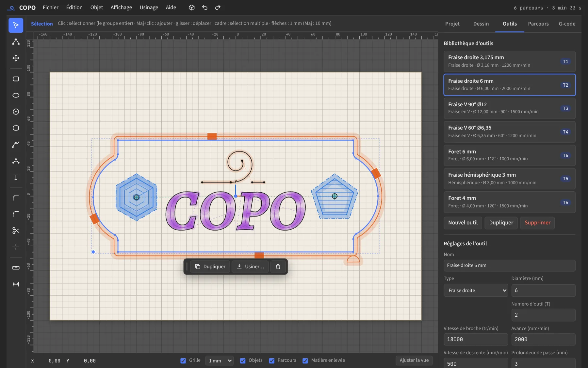Select the polygon hexagon tool

(x=16, y=128)
